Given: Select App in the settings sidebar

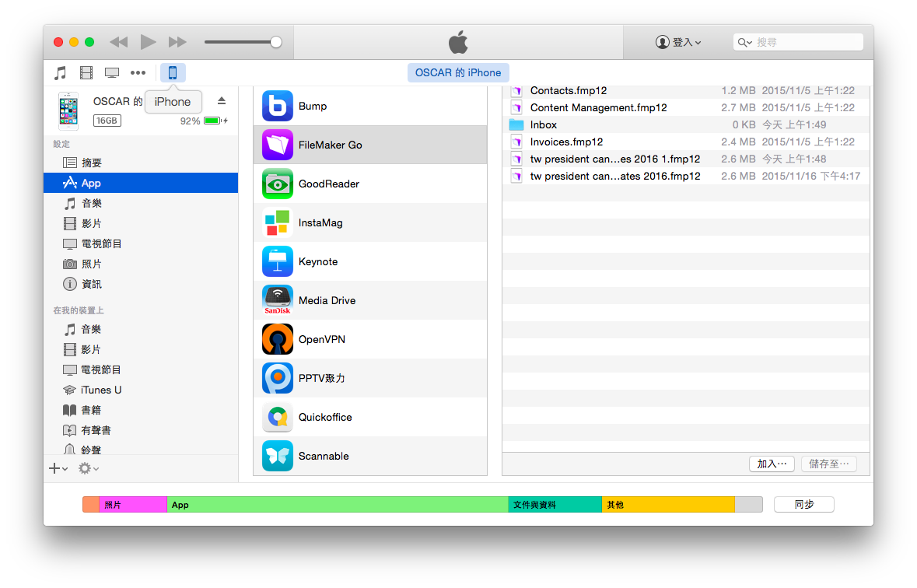Looking at the screenshot, I should click(x=141, y=183).
